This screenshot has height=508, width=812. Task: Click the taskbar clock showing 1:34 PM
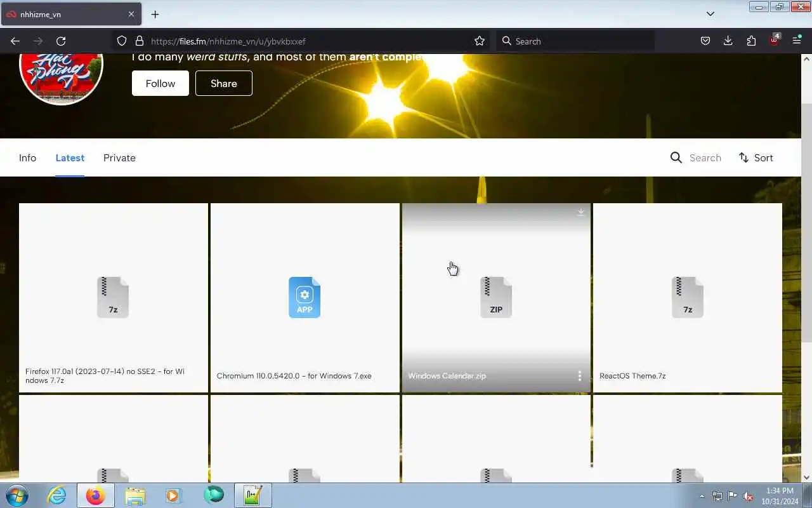tap(780, 496)
